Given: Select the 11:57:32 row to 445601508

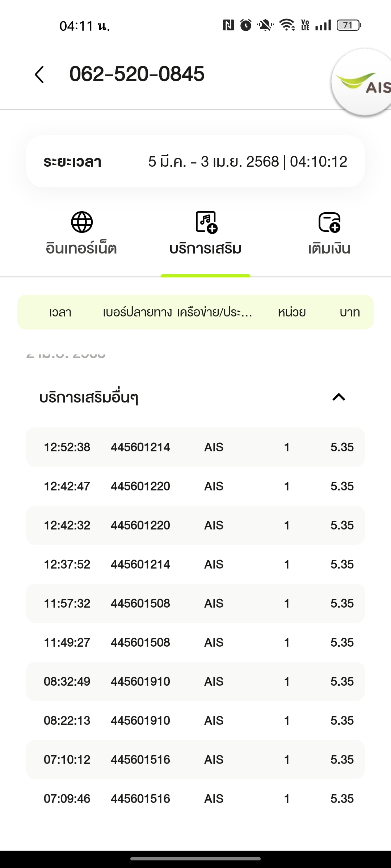Looking at the screenshot, I should pos(195,603).
